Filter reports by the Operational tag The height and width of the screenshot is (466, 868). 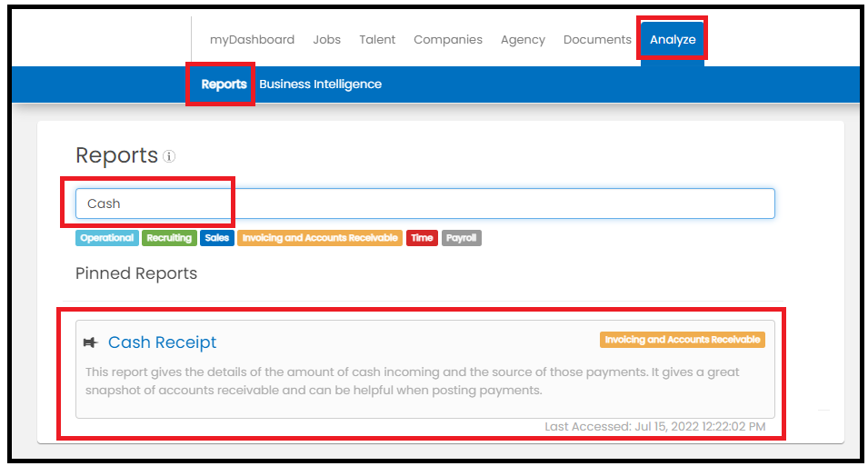107,238
